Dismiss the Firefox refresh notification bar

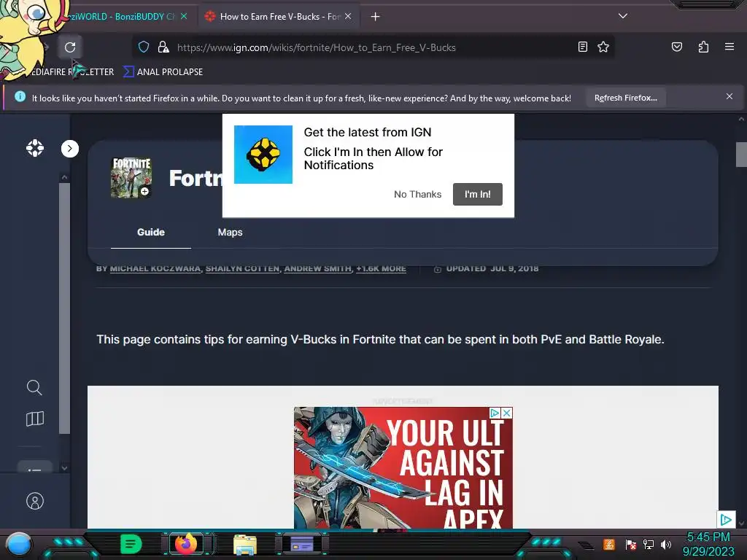click(729, 96)
